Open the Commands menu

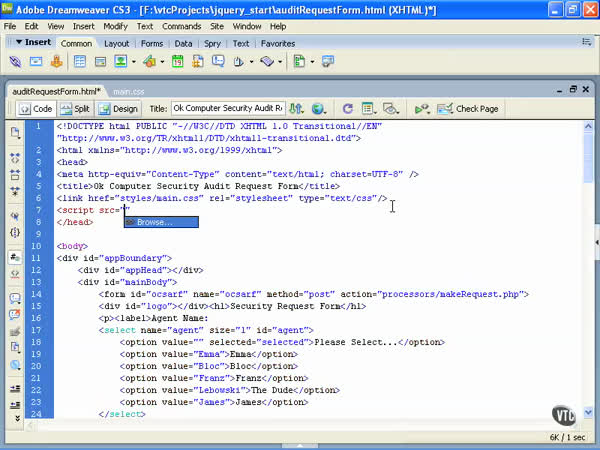181,25
